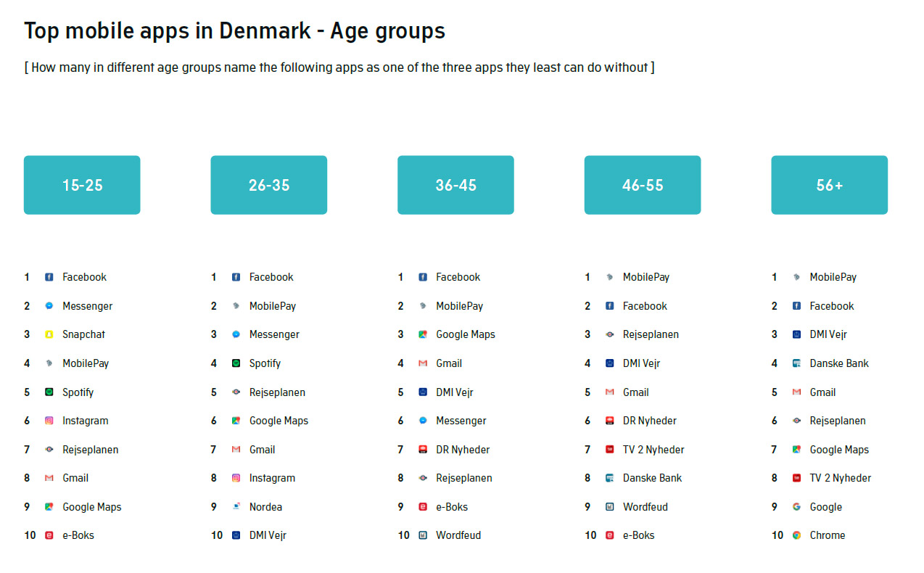Viewport: 924px width, 573px height.
Task: Switch to the 36-45 age group tab
Action: click(455, 185)
